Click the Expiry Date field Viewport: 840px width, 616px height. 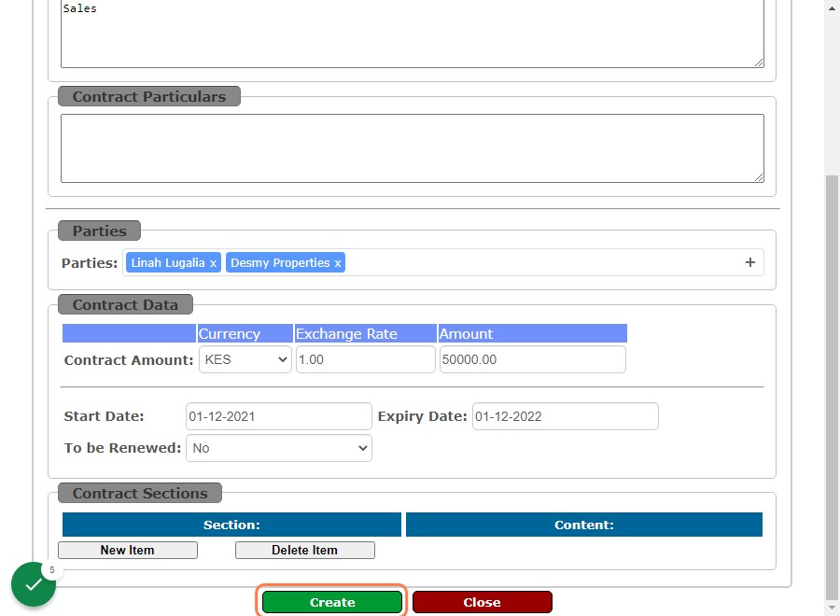click(x=566, y=416)
